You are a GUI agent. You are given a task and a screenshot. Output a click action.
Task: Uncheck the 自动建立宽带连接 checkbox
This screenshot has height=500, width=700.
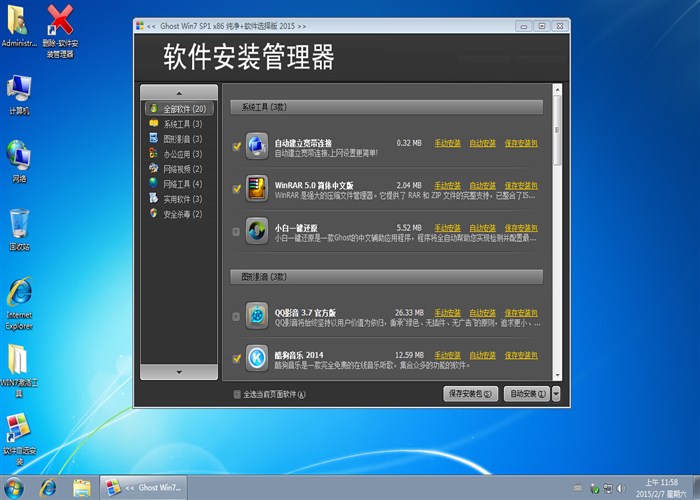point(237,146)
